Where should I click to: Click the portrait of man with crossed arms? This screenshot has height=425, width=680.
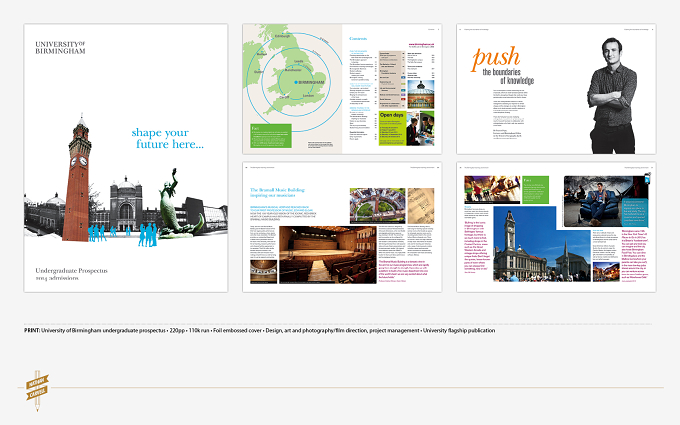click(613, 95)
